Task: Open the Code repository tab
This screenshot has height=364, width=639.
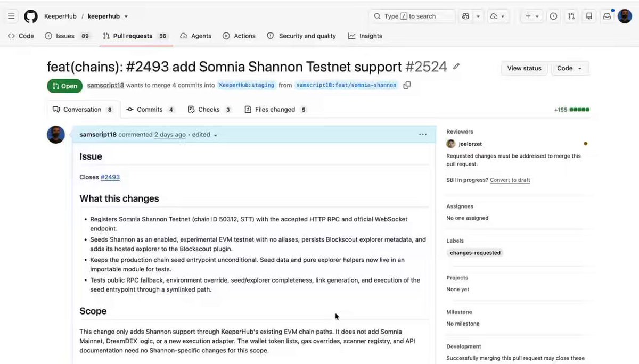Action: click(x=21, y=36)
